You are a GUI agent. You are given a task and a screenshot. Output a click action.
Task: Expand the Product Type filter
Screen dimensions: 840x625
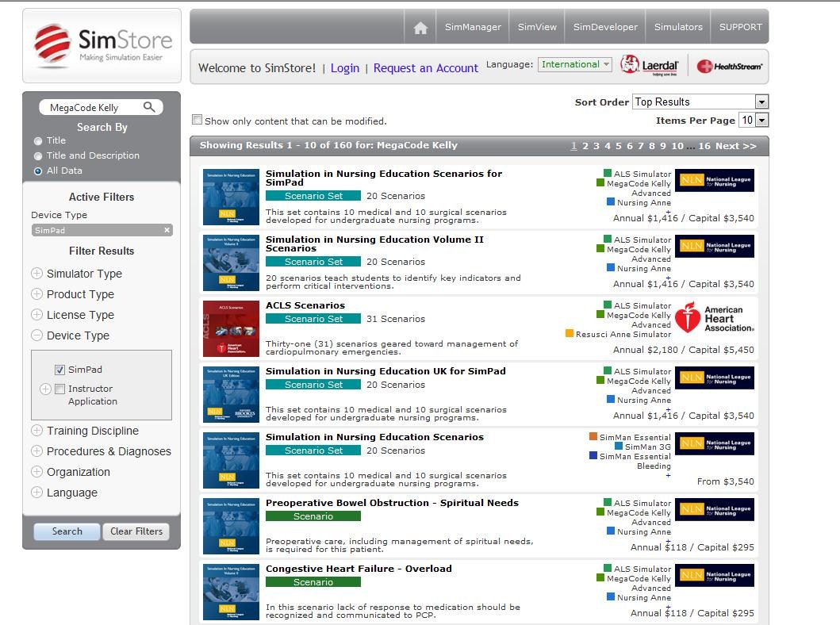point(37,294)
